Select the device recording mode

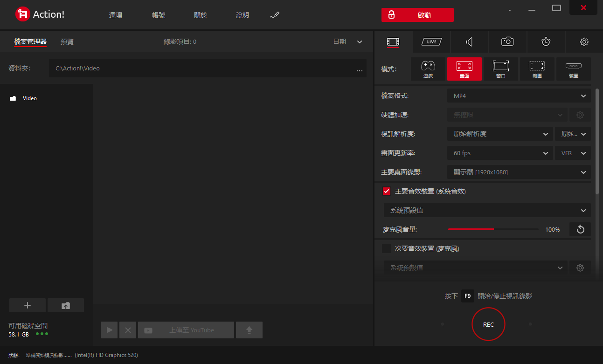point(574,69)
